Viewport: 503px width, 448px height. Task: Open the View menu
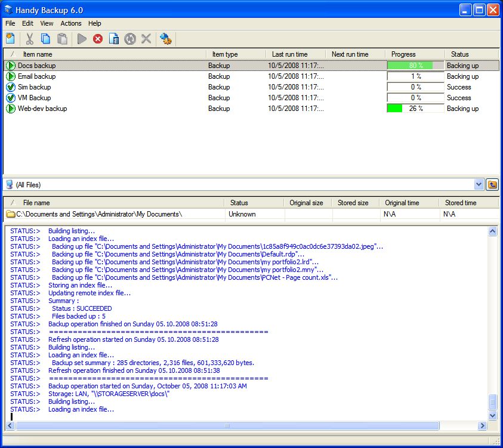[x=47, y=23]
